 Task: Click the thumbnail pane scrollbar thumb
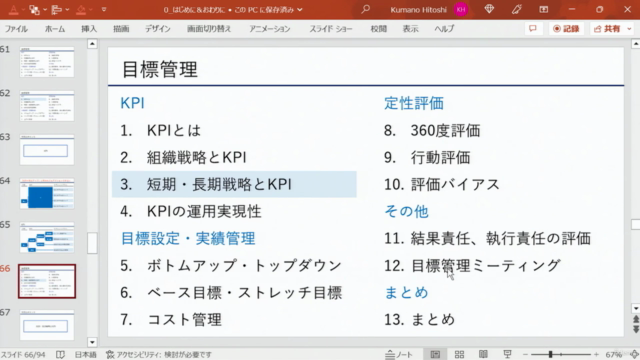pyautogui.click(x=92, y=243)
